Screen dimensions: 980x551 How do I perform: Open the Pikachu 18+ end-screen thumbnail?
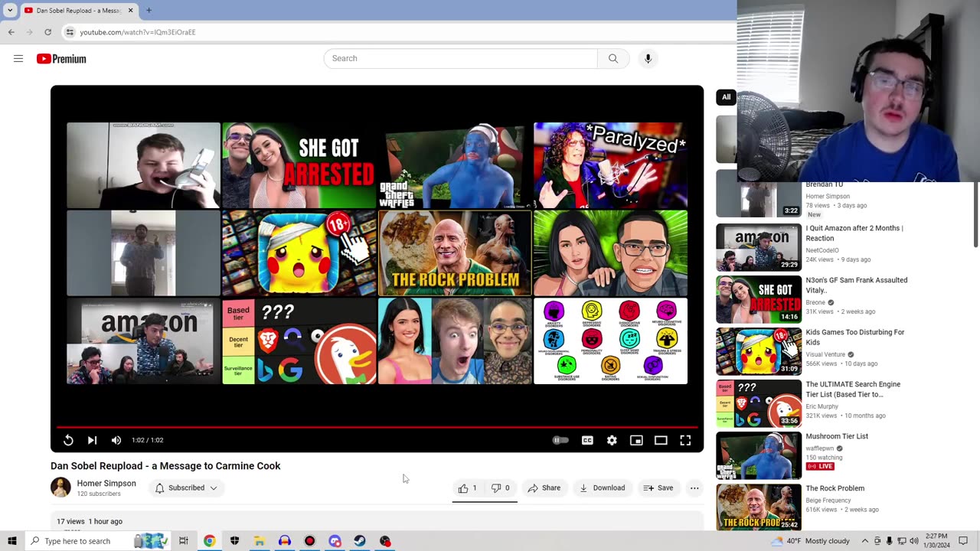299,253
